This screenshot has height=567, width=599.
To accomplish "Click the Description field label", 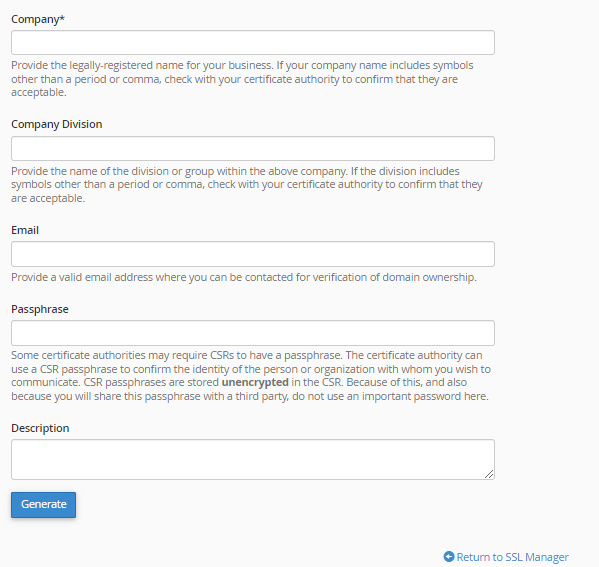I will 40,428.
